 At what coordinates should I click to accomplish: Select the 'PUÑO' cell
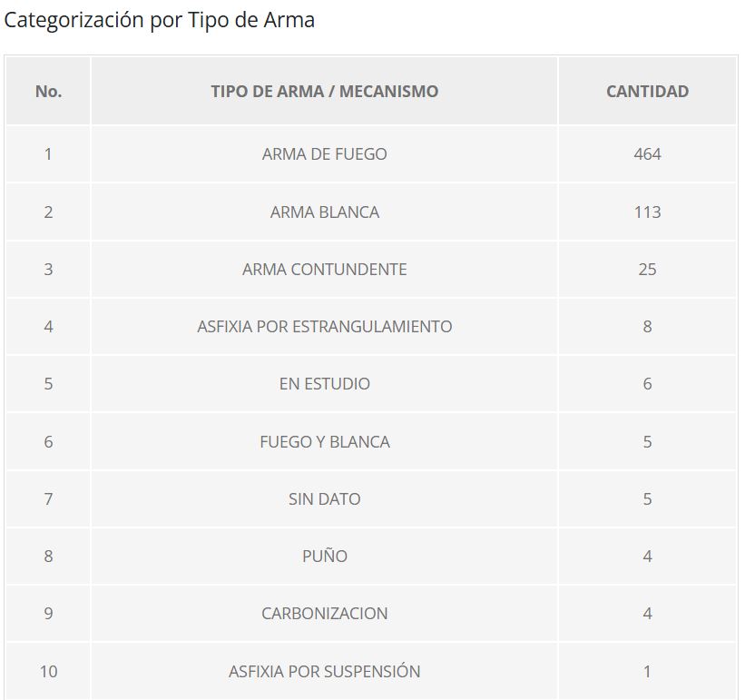324,557
